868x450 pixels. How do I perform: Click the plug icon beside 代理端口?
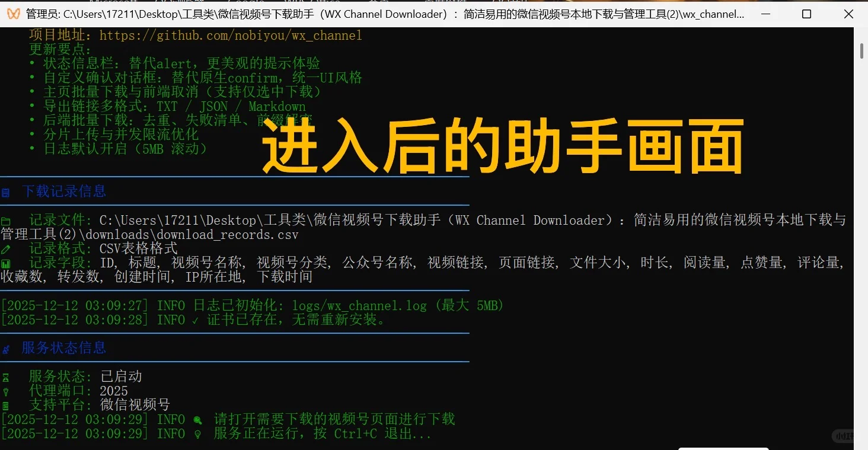5,391
